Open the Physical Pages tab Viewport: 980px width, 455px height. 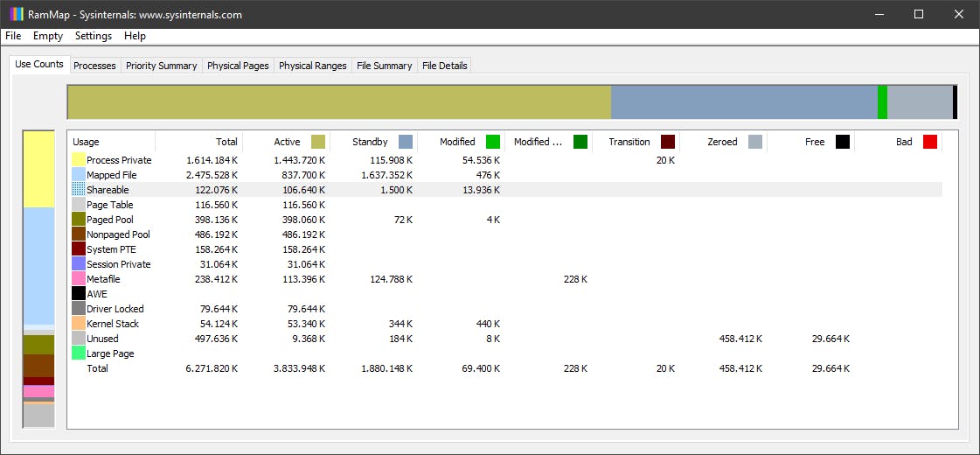point(238,66)
